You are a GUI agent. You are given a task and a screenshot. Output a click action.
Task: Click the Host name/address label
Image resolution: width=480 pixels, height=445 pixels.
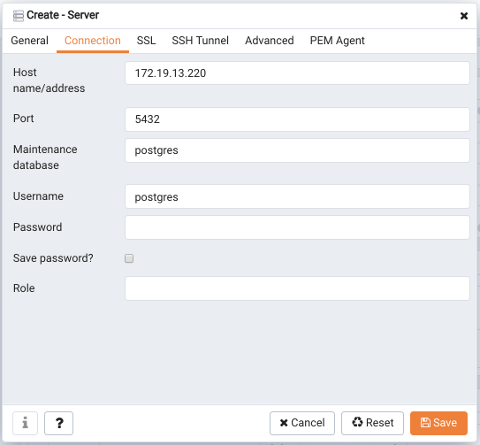[49, 80]
